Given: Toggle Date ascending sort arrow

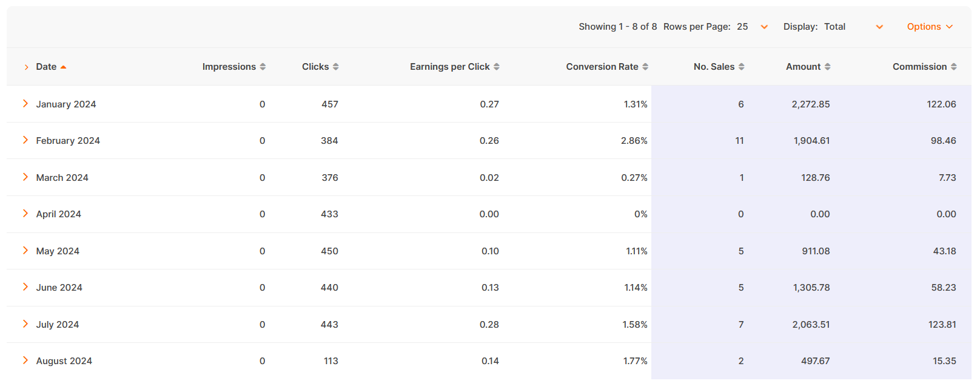Looking at the screenshot, I should [x=63, y=67].
